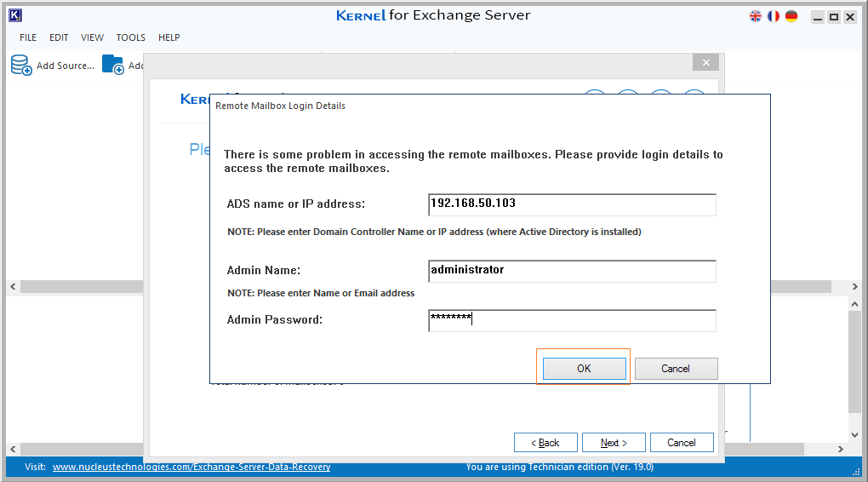Click bottom horizontal scrollbar left arrow
Screen dimensions: 868x482
(13, 449)
